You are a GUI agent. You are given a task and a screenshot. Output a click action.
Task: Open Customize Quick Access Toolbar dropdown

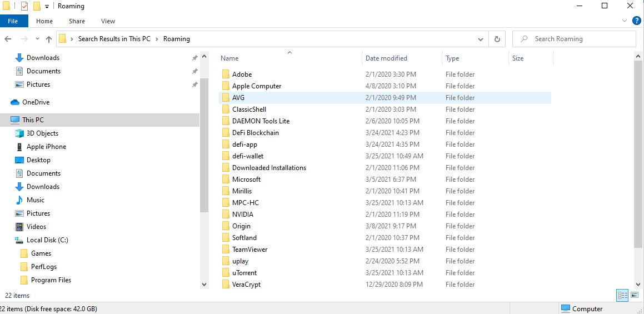point(47,7)
